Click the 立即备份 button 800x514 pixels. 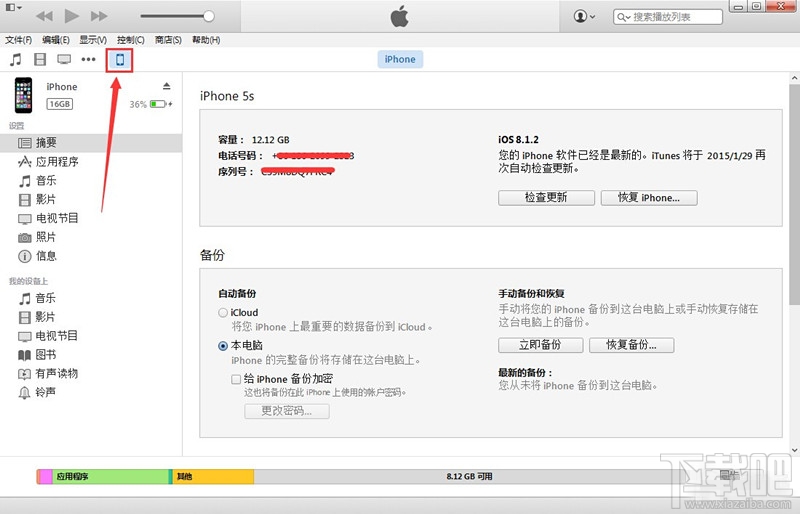pos(541,345)
